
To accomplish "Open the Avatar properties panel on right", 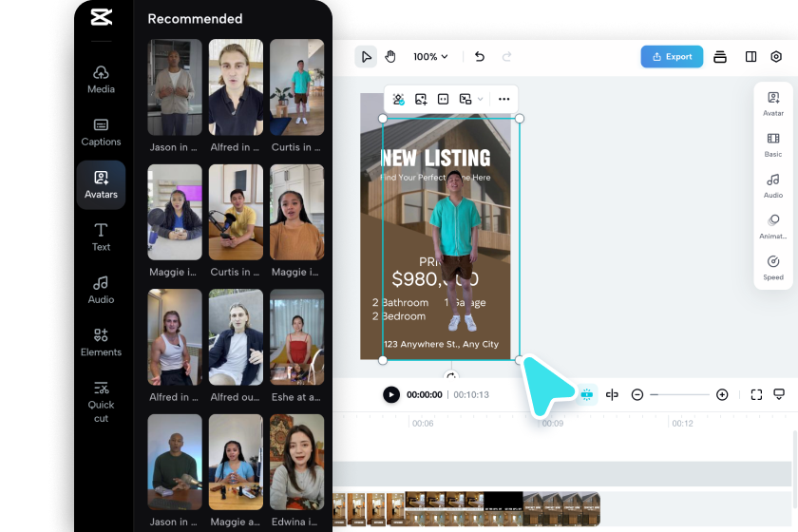I will pyautogui.click(x=773, y=104).
